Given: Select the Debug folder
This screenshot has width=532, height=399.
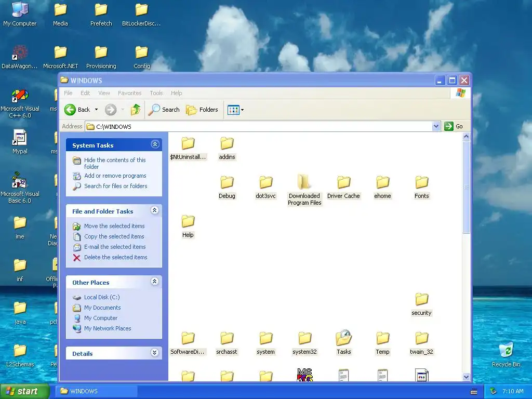Looking at the screenshot, I should click(x=227, y=187).
